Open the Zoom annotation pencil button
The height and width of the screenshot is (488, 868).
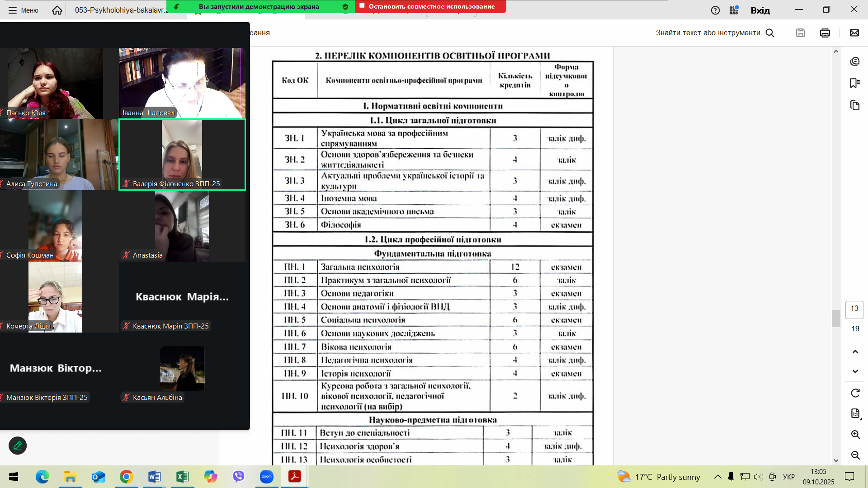[x=18, y=446]
